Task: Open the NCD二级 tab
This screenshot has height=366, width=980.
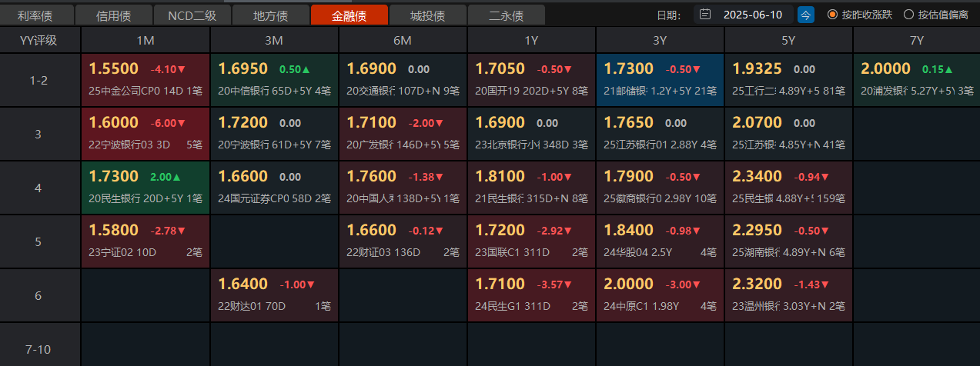Action: click(x=192, y=15)
